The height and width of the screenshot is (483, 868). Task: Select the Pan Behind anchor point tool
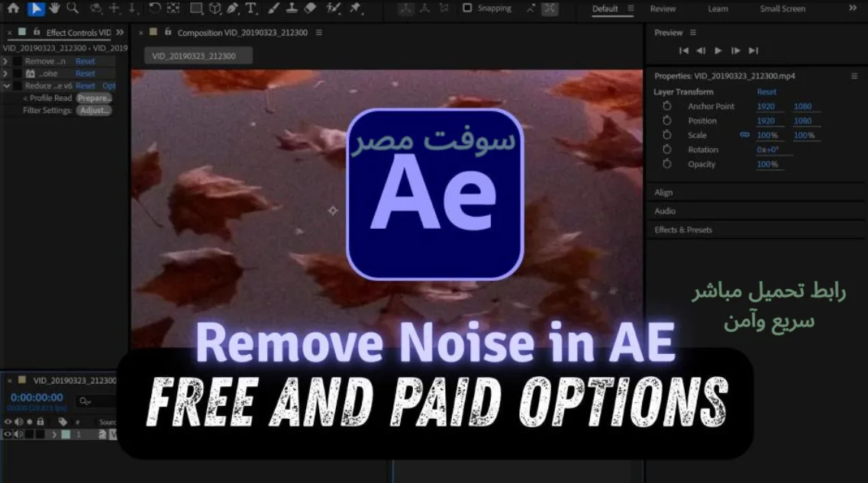173,8
